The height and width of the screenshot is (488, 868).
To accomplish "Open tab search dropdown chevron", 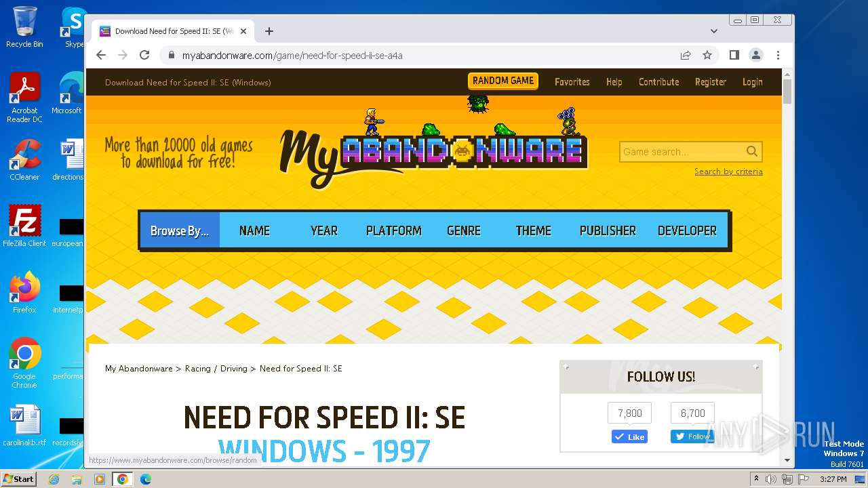I will click(713, 31).
